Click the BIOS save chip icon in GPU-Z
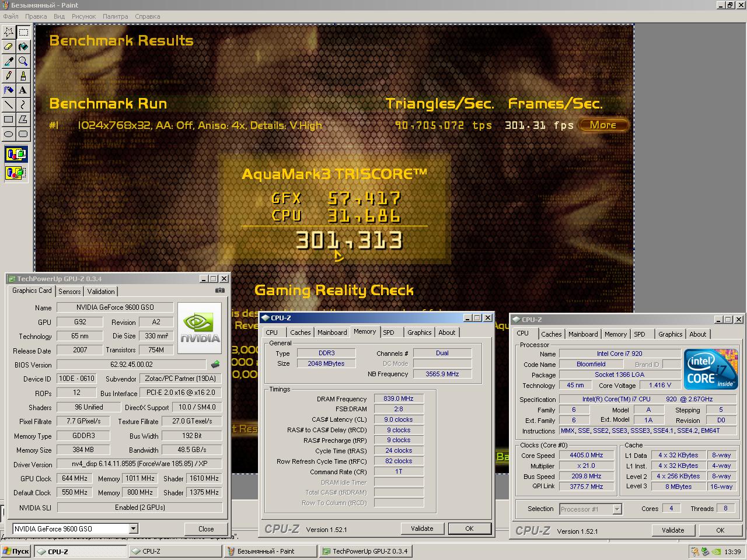Viewport: 747px width, 560px height. [x=215, y=365]
